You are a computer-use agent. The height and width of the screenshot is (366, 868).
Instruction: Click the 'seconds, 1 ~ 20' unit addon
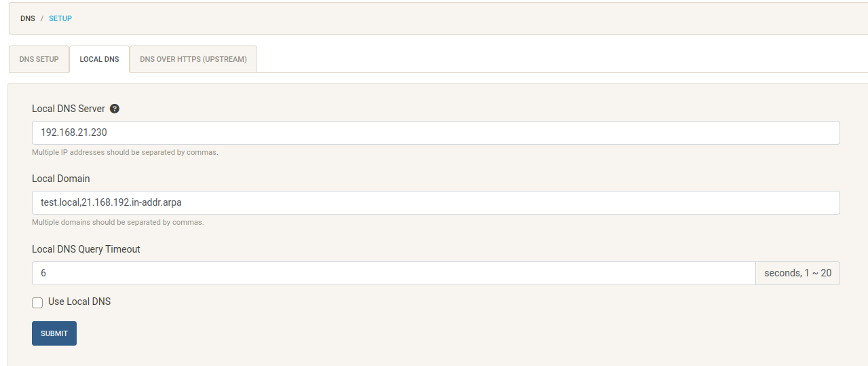(797, 273)
